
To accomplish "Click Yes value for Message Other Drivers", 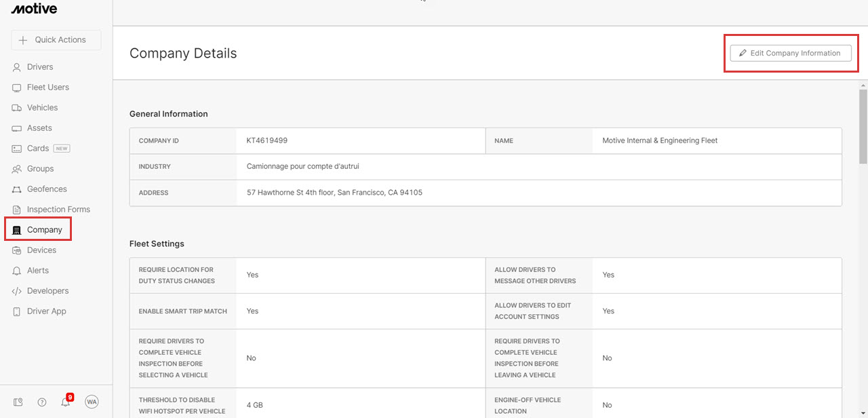I will point(608,275).
